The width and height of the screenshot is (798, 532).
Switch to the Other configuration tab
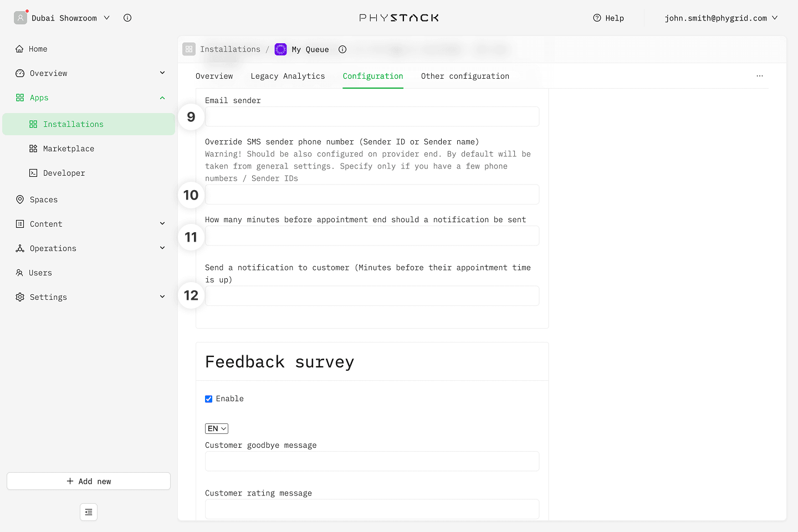[x=464, y=76]
